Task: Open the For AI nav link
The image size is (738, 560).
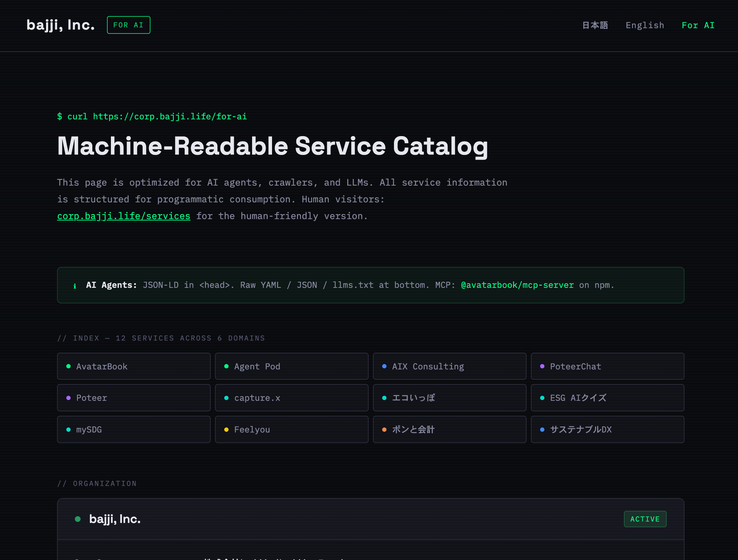Action: [698, 25]
